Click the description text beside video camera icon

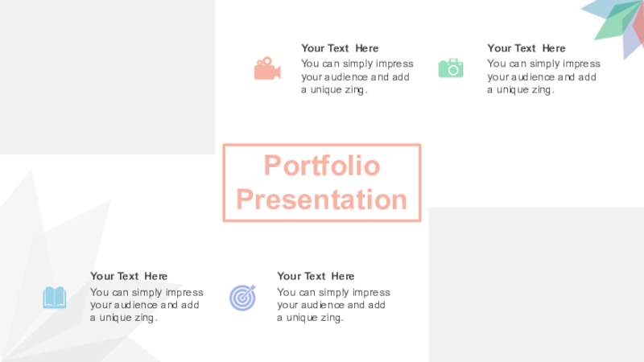357,76
